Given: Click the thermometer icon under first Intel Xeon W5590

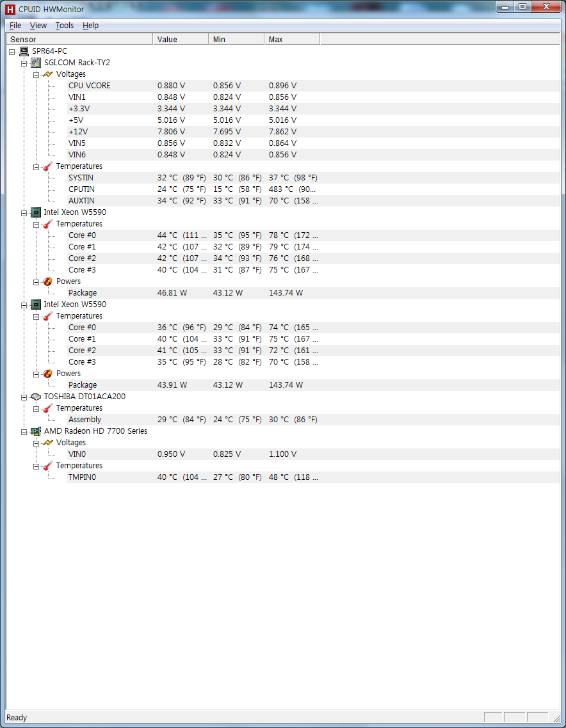Looking at the screenshot, I should (48, 224).
